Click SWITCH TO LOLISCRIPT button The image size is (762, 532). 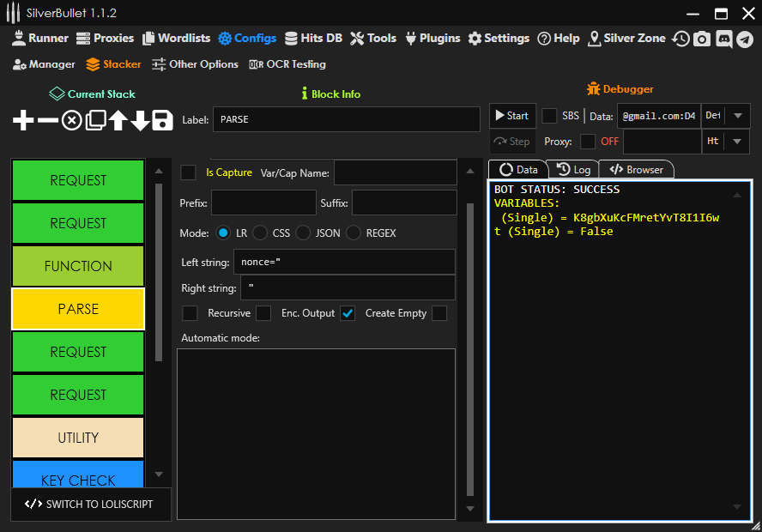[90, 505]
